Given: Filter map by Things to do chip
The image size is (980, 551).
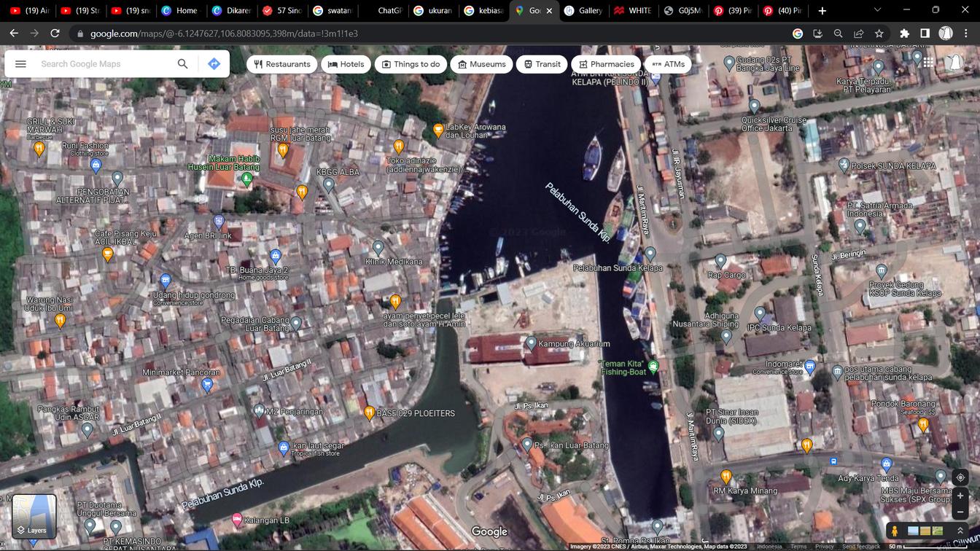Looking at the screenshot, I should 411,64.
